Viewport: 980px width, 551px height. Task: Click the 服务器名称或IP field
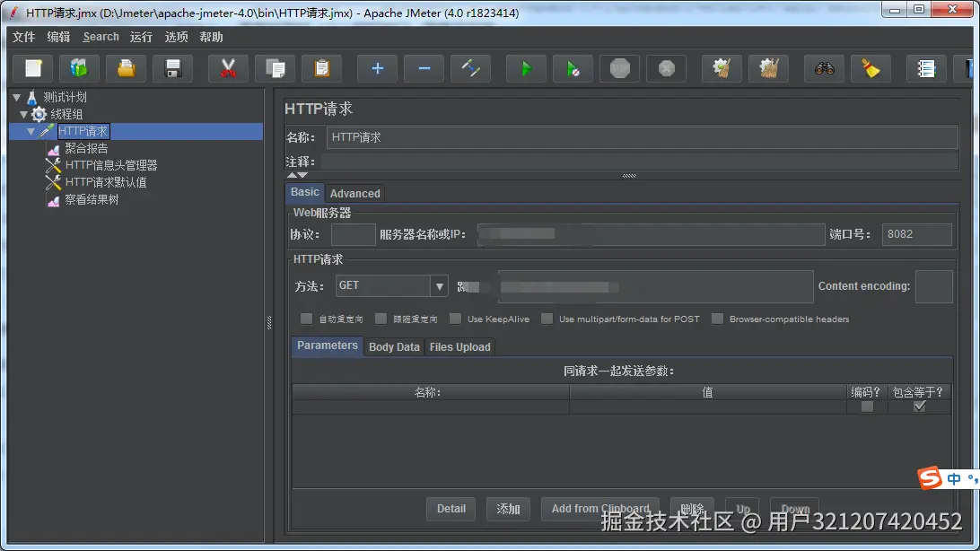click(x=652, y=234)
